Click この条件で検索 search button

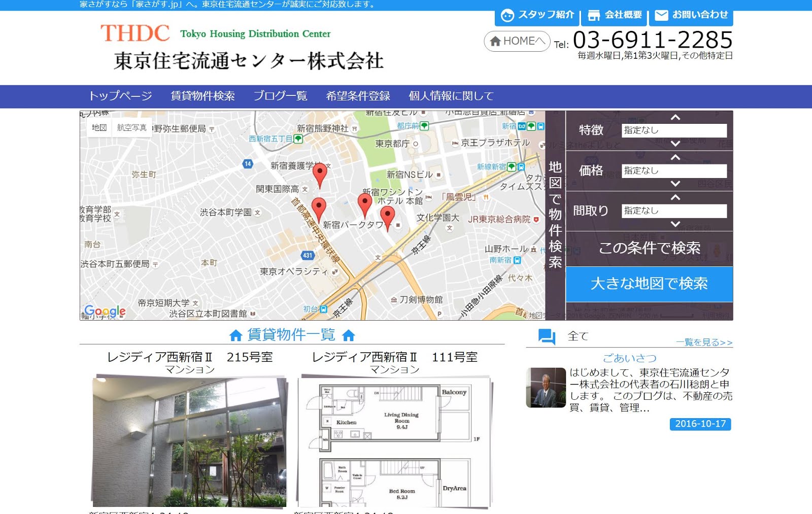pyautogui.click(x=649, y=248)
